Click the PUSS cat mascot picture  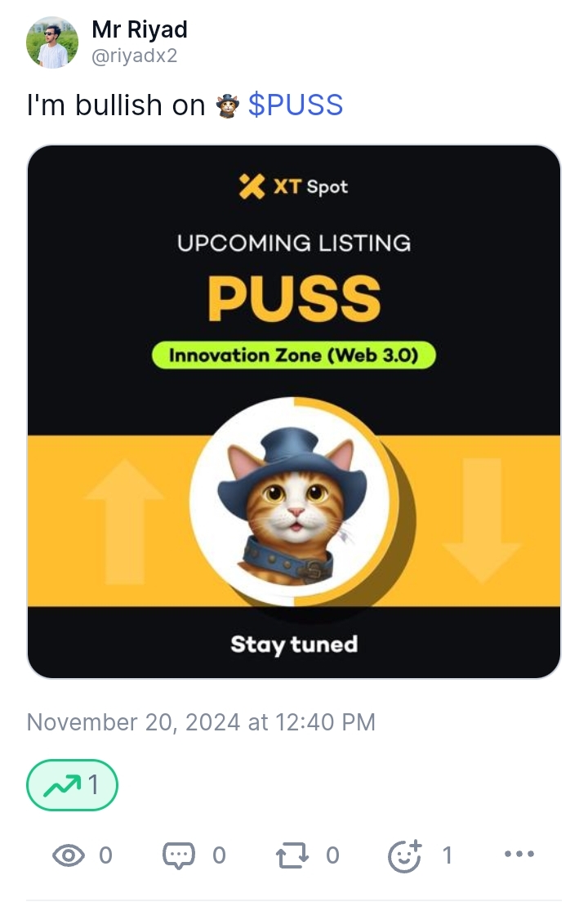(293, 501)
